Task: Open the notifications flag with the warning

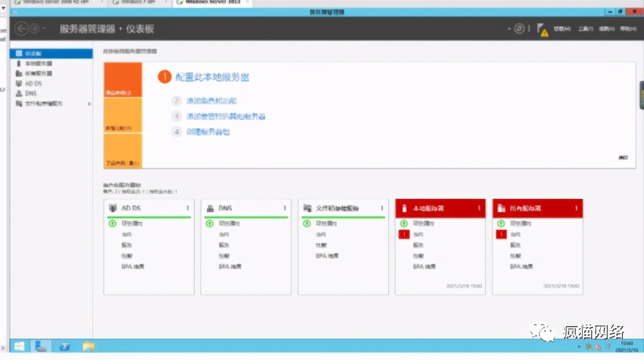Action: (x=542, y=30)
